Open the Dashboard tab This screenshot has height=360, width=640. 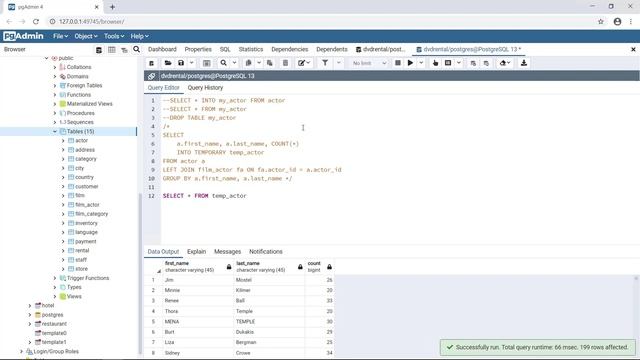(162, 49)
